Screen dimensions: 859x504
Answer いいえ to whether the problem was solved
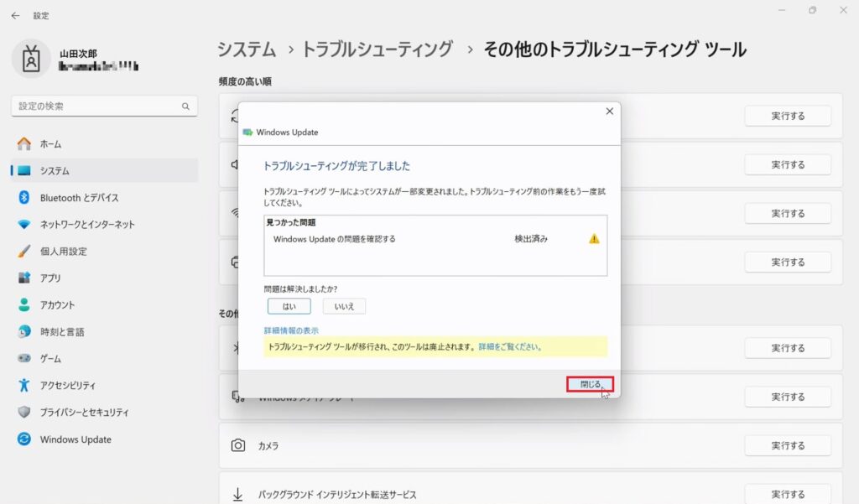344,306
